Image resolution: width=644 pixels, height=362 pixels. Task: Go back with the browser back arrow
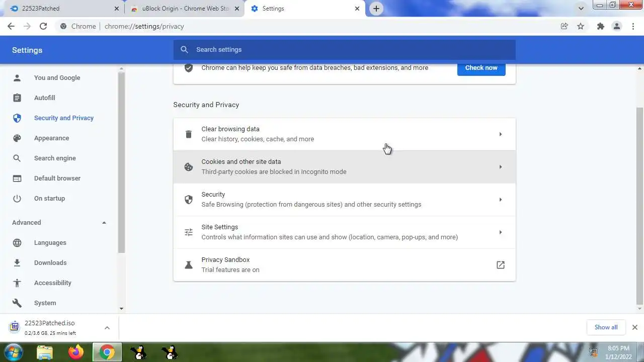[11, 26]
